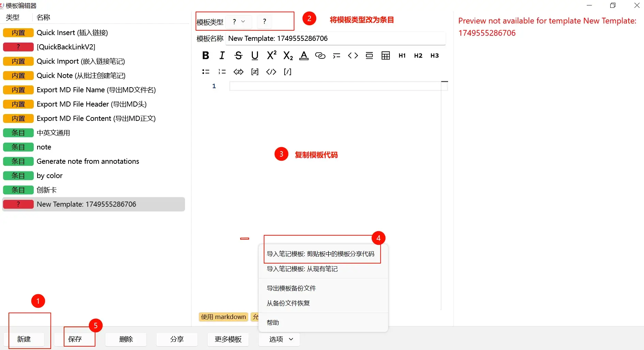The width and height of the screenshot is (644, 350).
Task: Click the subscript X₂ icon
Action: coord(288,55)
